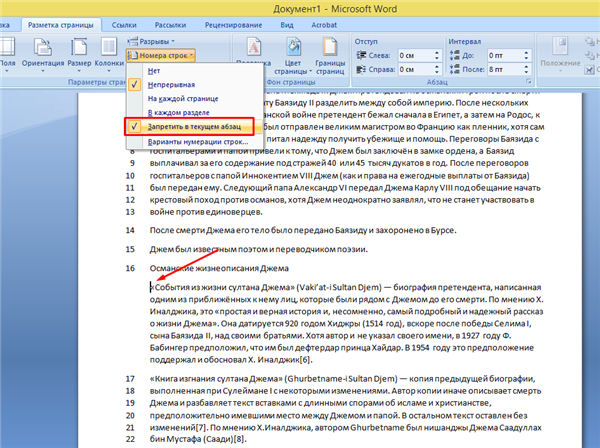The height and width of the screenshot is (448, 600).
Task: Increase the Слева left indent value
Action: point(437,52)
